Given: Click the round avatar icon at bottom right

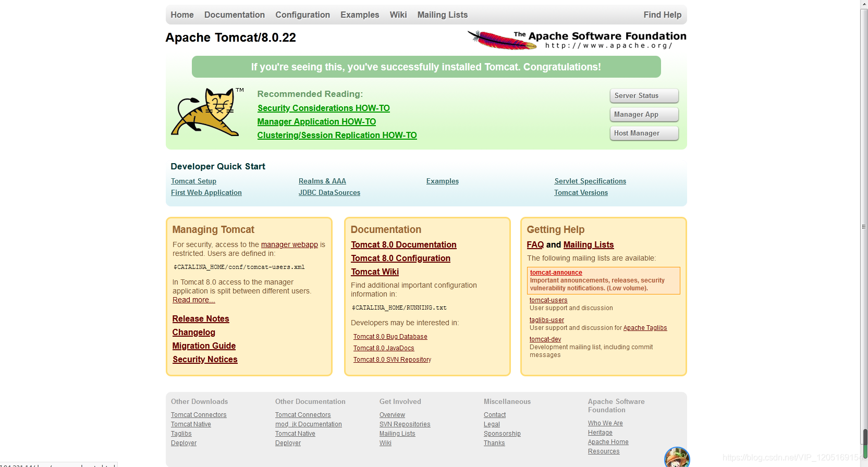Looking at the screenshot, I should click(x=677, y=458).
